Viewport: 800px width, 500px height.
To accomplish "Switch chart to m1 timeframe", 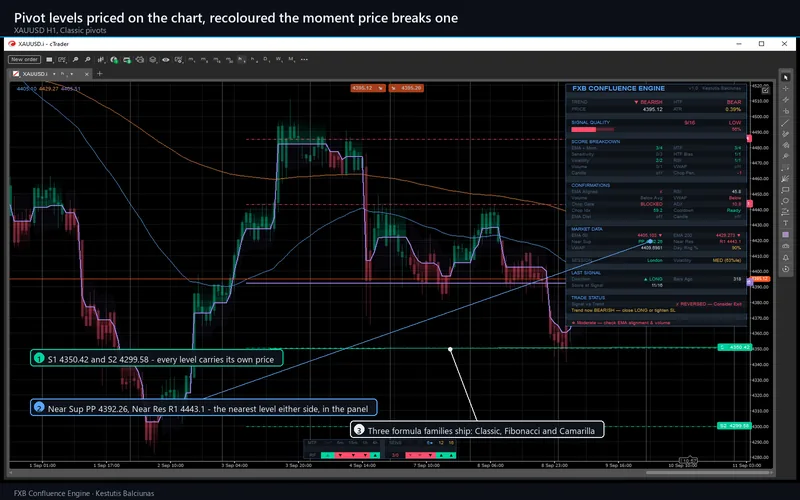I will pos(191,60).
